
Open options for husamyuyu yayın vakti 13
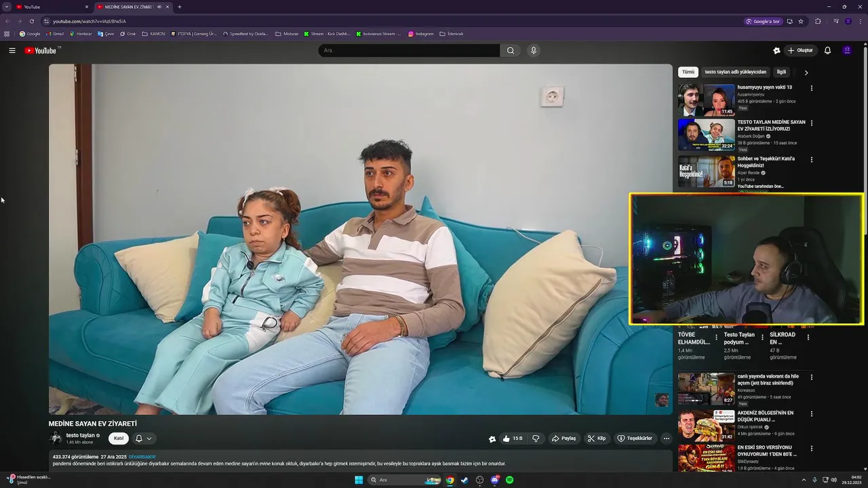tap(811, 88)
